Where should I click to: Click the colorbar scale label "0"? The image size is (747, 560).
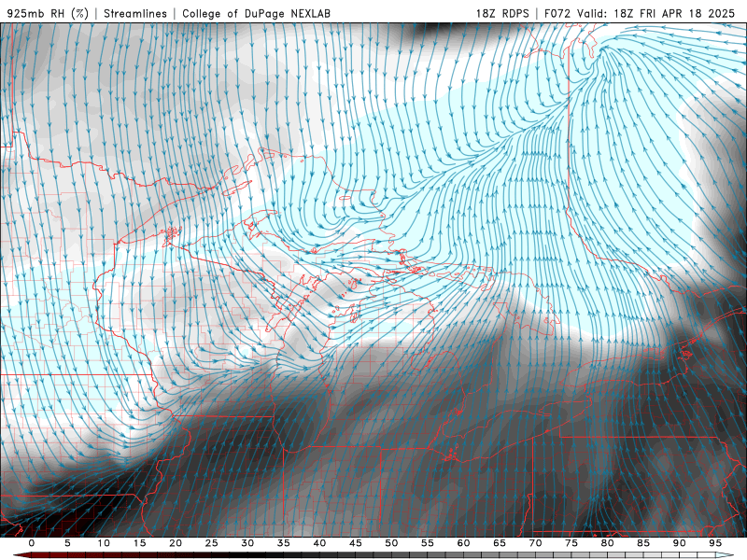point(32,543)
